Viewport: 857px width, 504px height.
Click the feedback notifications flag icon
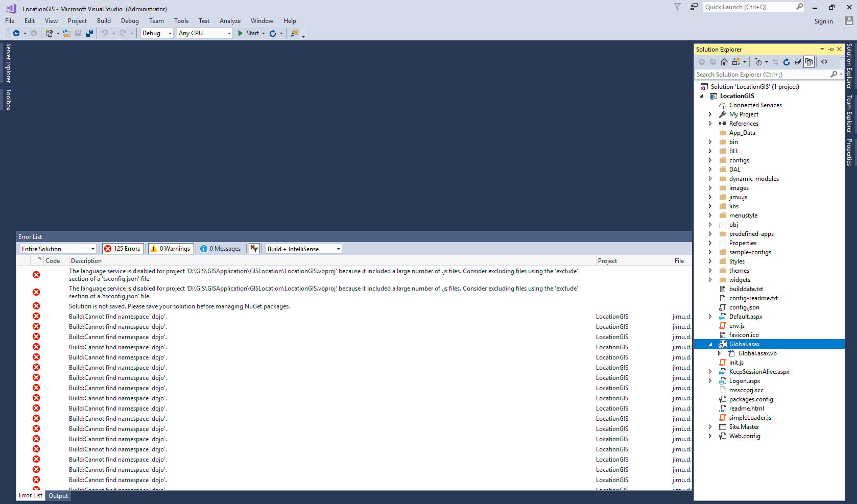point(678,7)
